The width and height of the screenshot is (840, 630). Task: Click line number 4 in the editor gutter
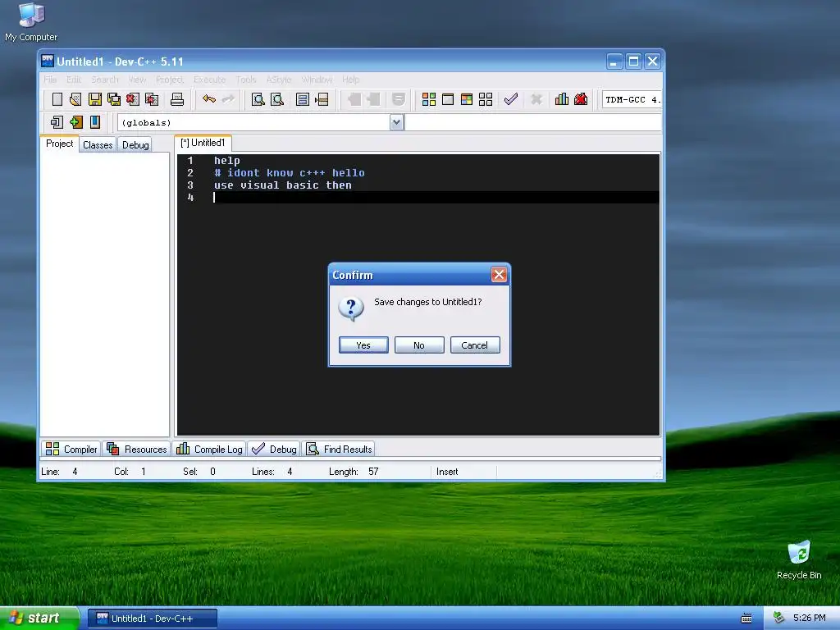190,197
